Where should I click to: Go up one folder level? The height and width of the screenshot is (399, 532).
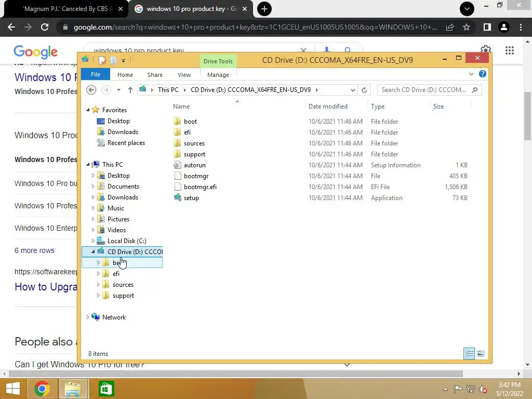coord(130,90)
